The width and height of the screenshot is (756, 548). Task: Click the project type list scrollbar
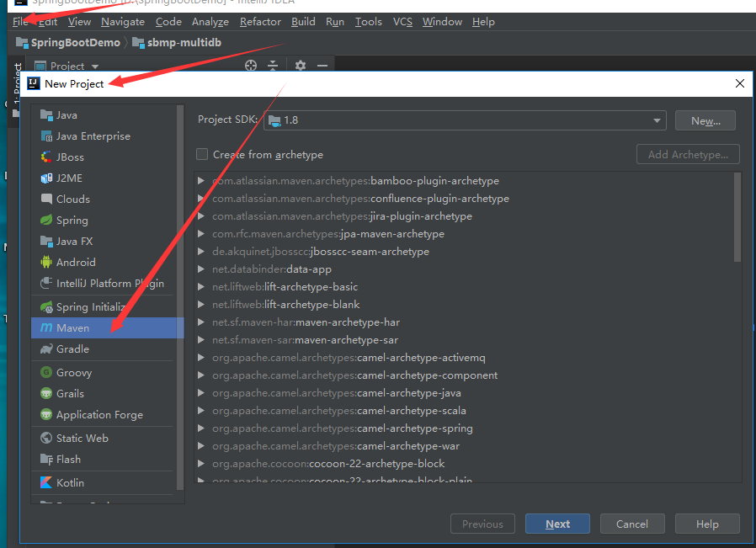180,297
